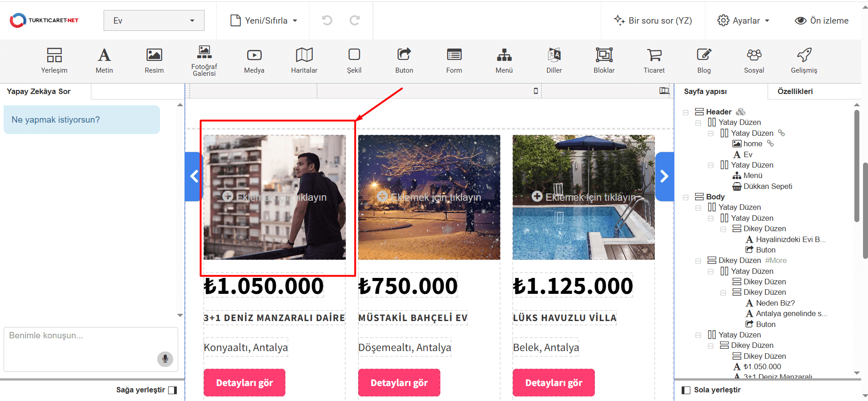Click the microphone icon in chat box
This screenshot has width=868, height=401.
tap(165, 359)
